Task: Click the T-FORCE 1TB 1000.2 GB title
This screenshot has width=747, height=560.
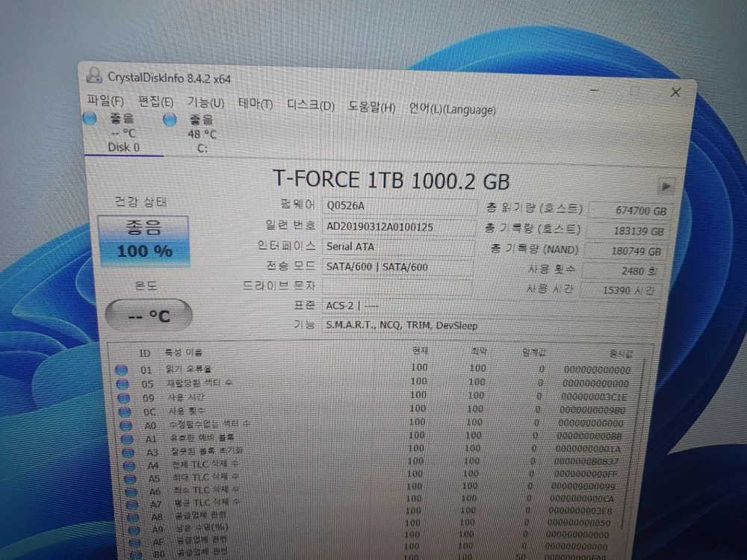Action: [391, 180]
